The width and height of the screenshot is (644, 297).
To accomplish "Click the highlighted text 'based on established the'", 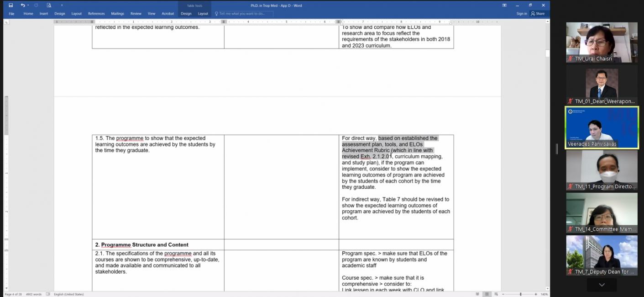I will [408, 138].
